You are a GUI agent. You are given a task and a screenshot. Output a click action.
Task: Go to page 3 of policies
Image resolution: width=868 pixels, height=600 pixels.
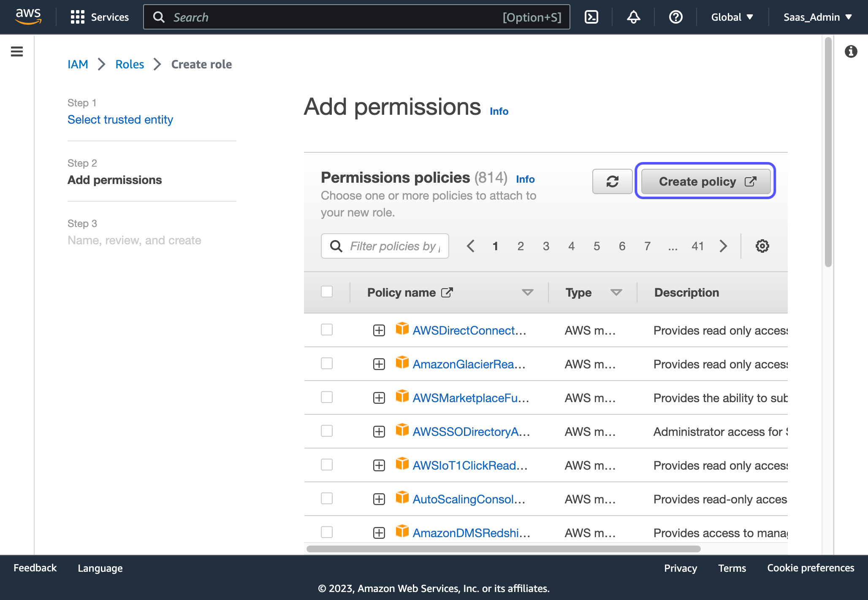546,246
